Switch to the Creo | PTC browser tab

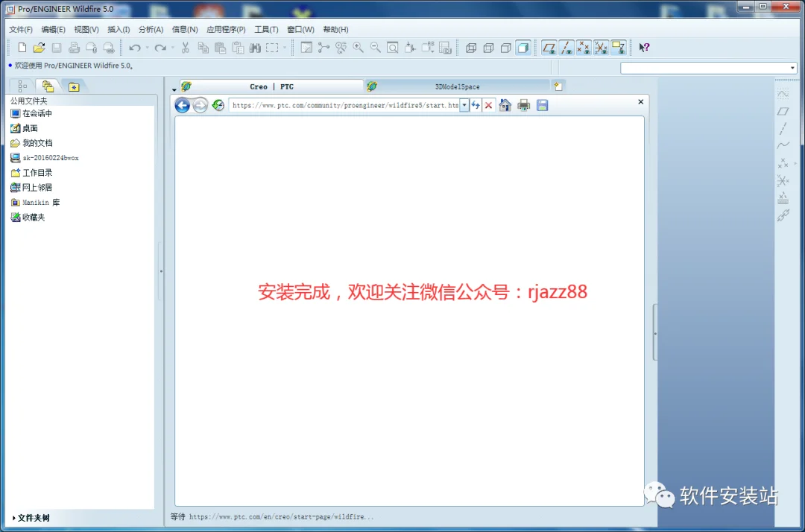click(x=271, y=86)
